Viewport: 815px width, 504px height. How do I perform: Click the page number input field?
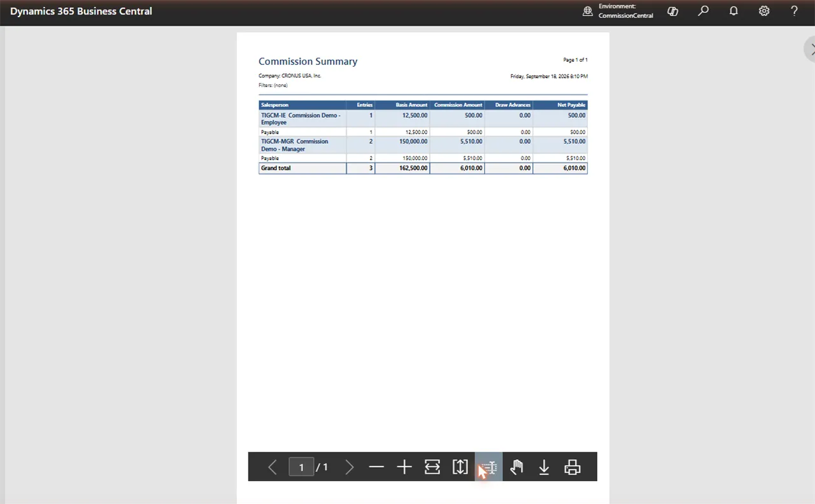pos(301,467)
